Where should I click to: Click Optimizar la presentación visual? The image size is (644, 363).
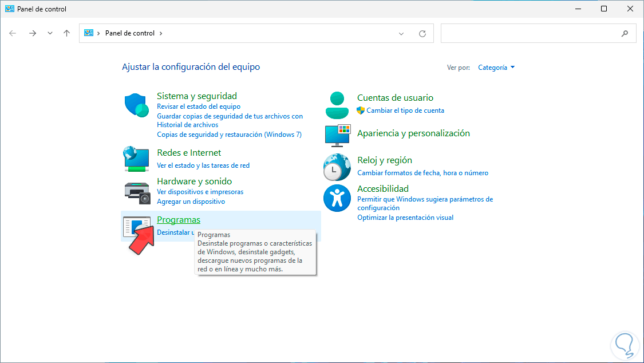[405, 218]
